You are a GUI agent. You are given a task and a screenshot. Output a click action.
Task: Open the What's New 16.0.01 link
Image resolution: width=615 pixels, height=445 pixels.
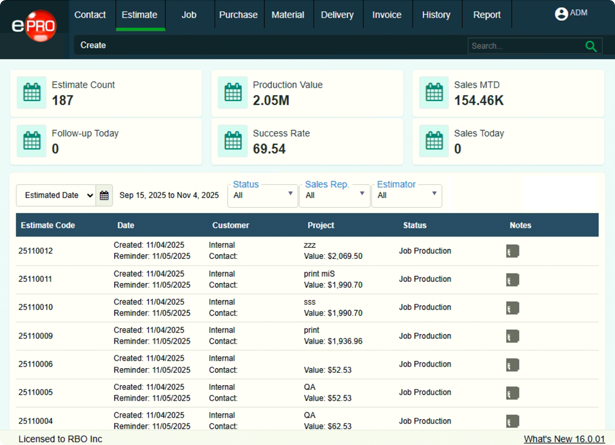[565, 438]
